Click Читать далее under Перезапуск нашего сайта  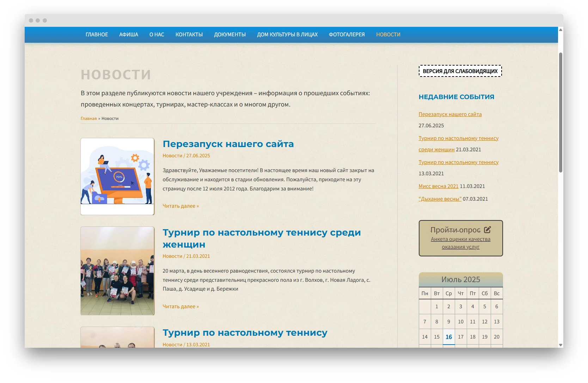(x=180, y=206)
